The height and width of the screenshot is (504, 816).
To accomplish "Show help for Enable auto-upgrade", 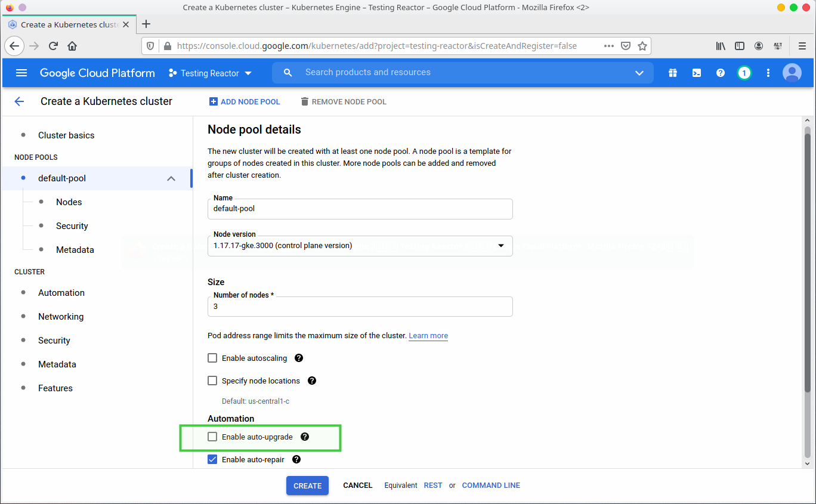I will point(305,437).
